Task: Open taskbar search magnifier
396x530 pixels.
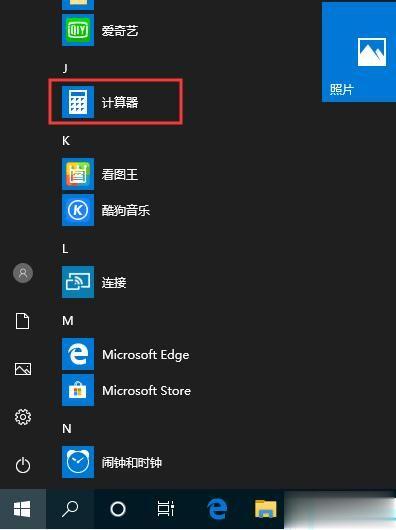Action: 70,509
